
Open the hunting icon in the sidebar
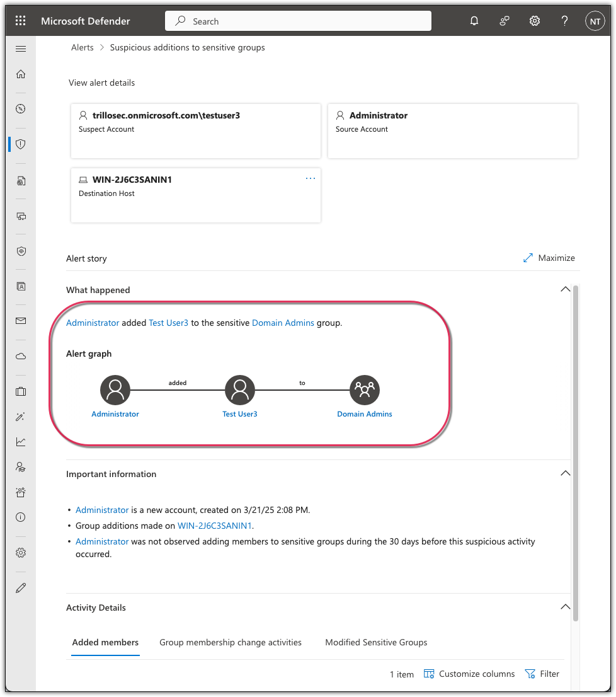click(21, 181)
